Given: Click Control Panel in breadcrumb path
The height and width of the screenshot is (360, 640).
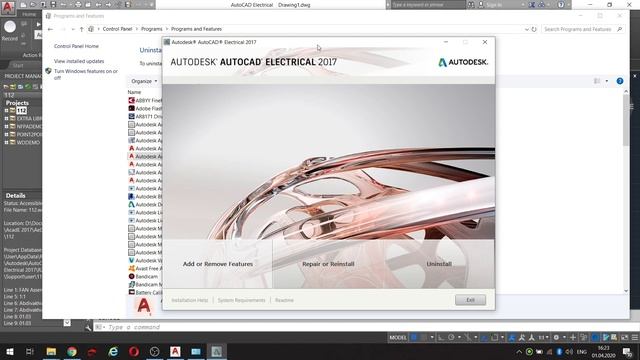Looking at the screenshot, I should pyautogui.click(x=117, y=29).
